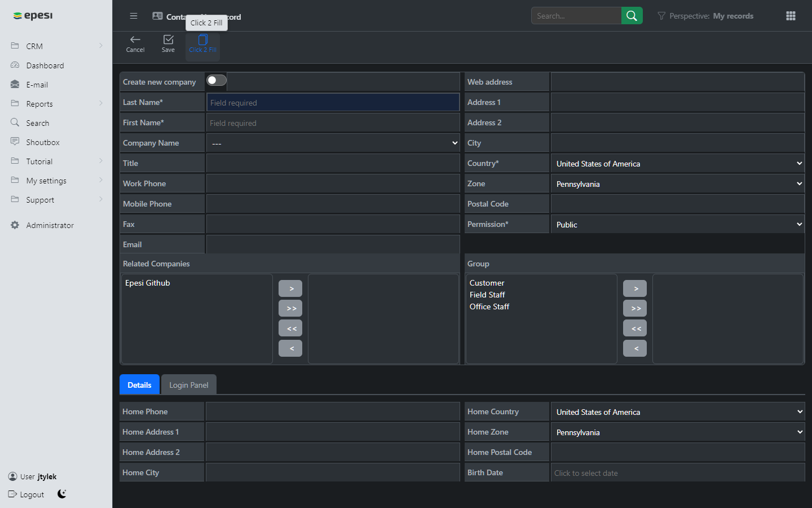Viewport: 812px width, 508px height.
Task: Open the apps grid launcher icon
Action: click(x=791, y=16)
